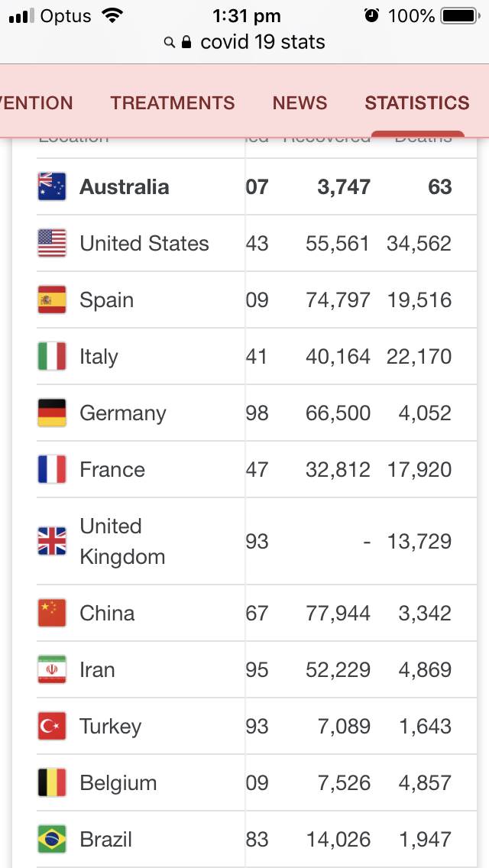Image resolution: width=489 pixels, height=868 pixels.
Task: Tap the China flag icon
Action: pos(52,614)
